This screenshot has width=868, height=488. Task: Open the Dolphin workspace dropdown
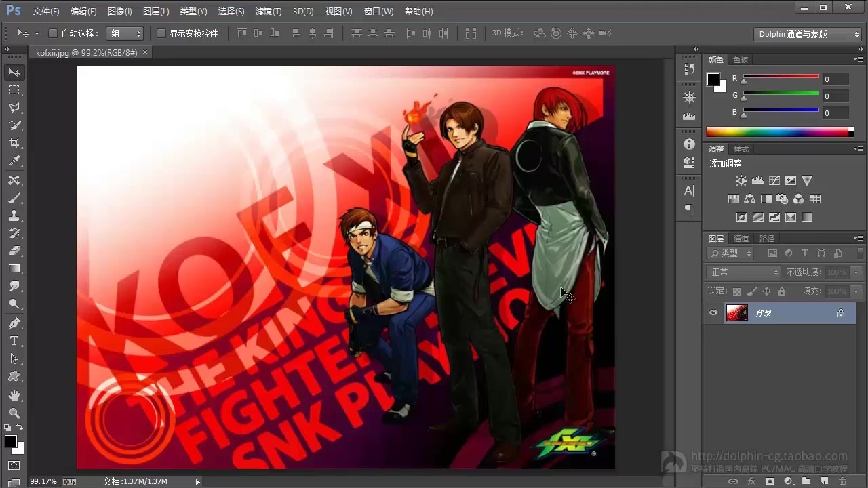(x=808, y=34)
